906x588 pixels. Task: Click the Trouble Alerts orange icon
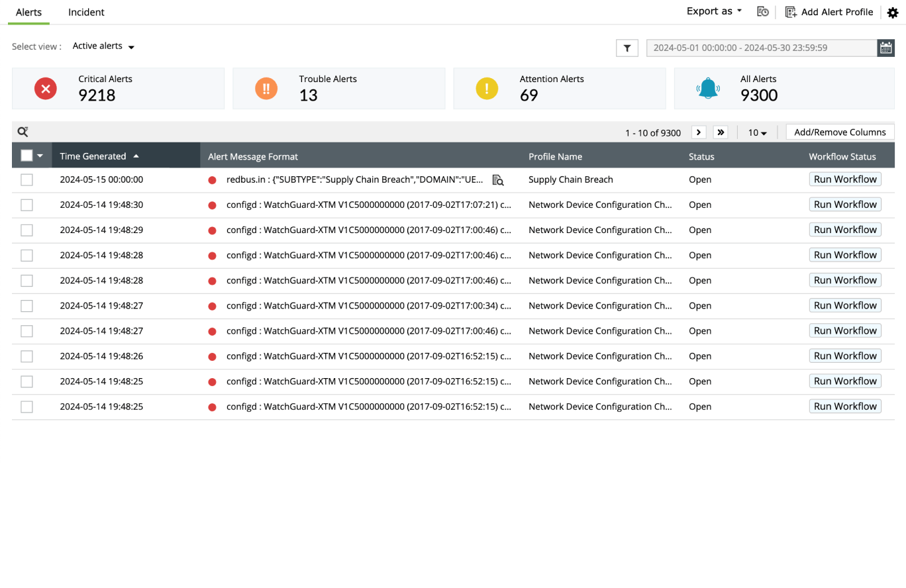[266, 88]
